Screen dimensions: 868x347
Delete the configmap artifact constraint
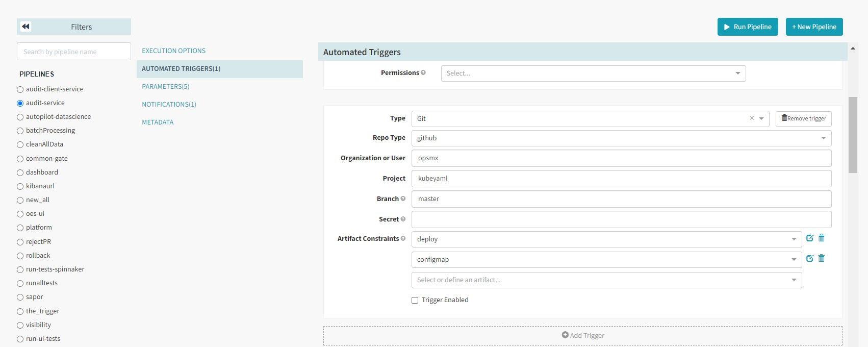pos(822,259)
